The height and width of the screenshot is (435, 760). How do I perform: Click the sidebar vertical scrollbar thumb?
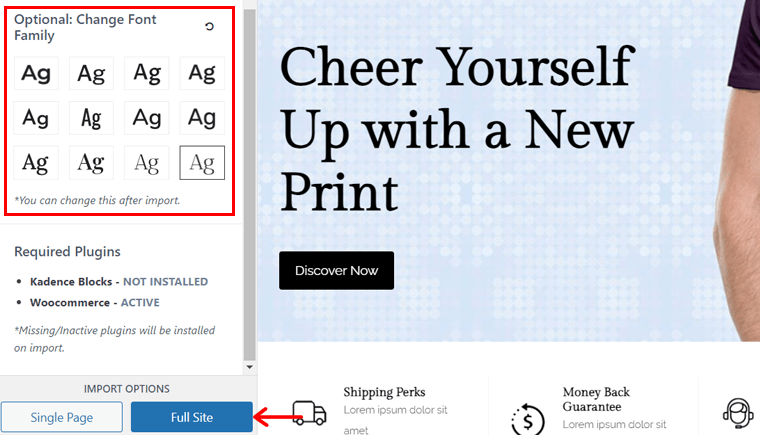point(250,185)
